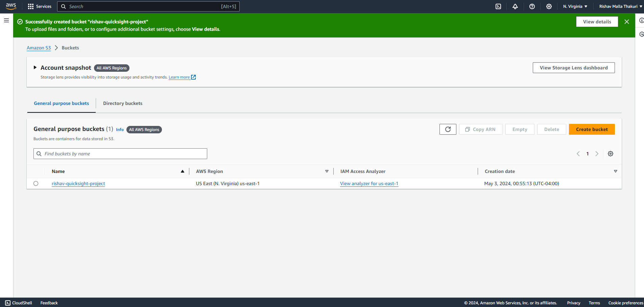This screenshot has height=307, width=644.
Task: Open the Services grid menu
Action: coord(40,6)
